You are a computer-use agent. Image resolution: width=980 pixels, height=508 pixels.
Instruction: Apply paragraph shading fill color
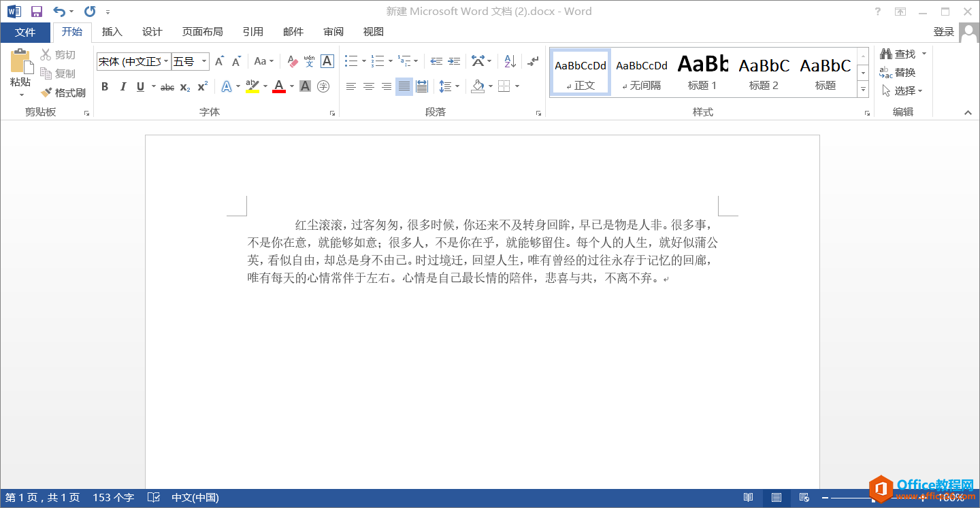click(x=478, y=86)
